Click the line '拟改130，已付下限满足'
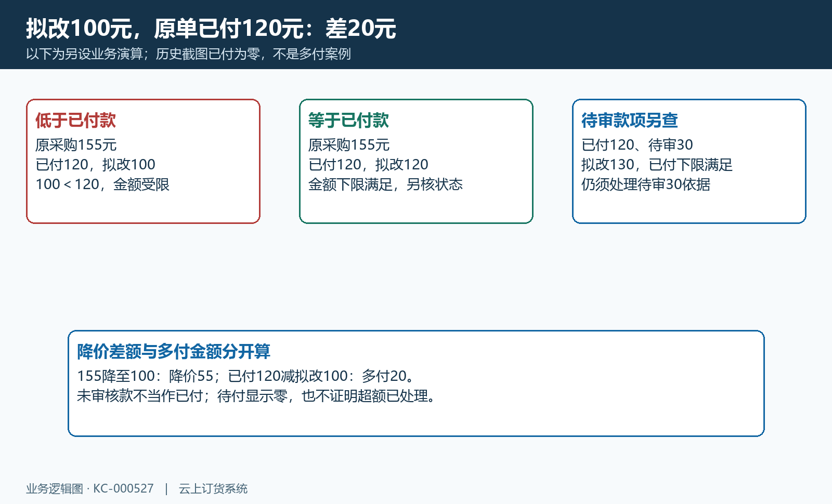Image resolution: width=832 pixels, height=504 pixels. 657,165
